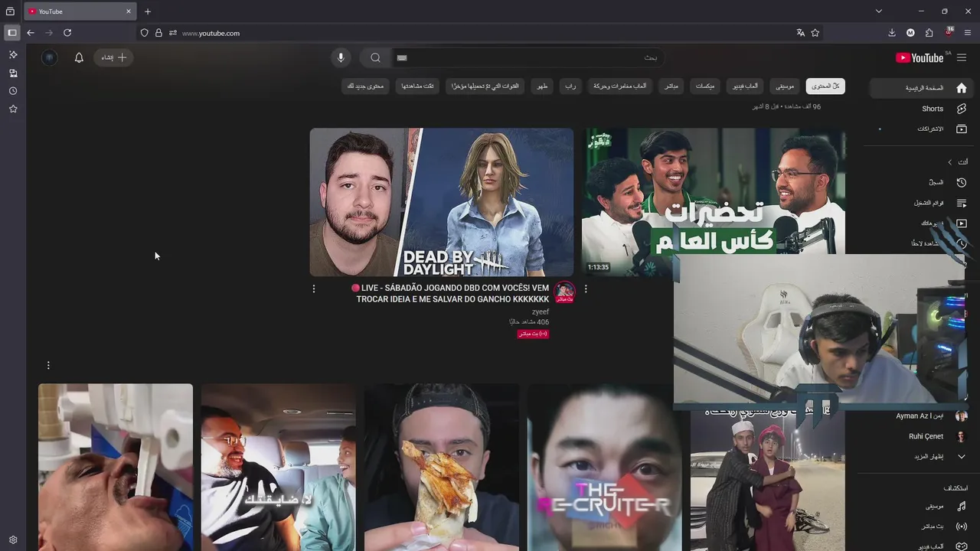Open the browser extensions puzzle icon
The width and height of the screenshot is (980, 551).
[929, 33]
